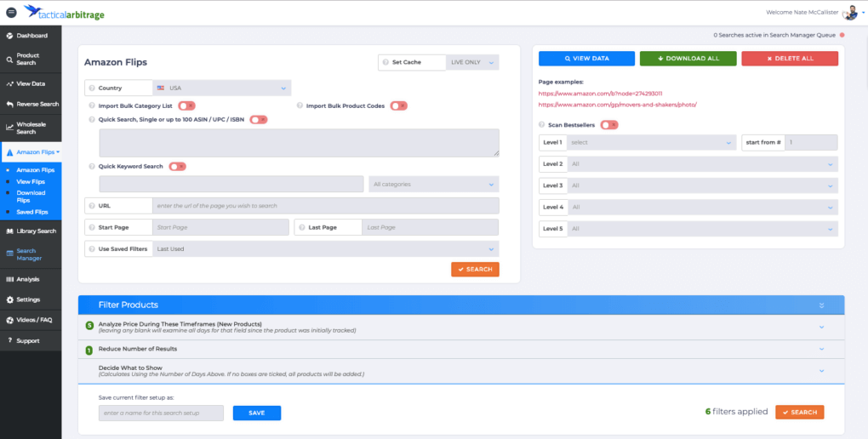Click the user profile avatar
Screen dimensions: 868x439
tap(849, 12)
